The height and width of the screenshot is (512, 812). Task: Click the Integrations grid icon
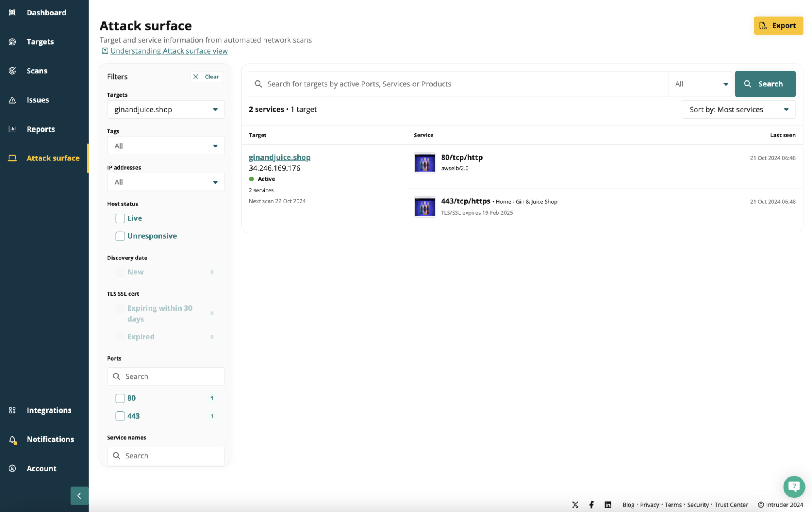(x=13, y=410)
